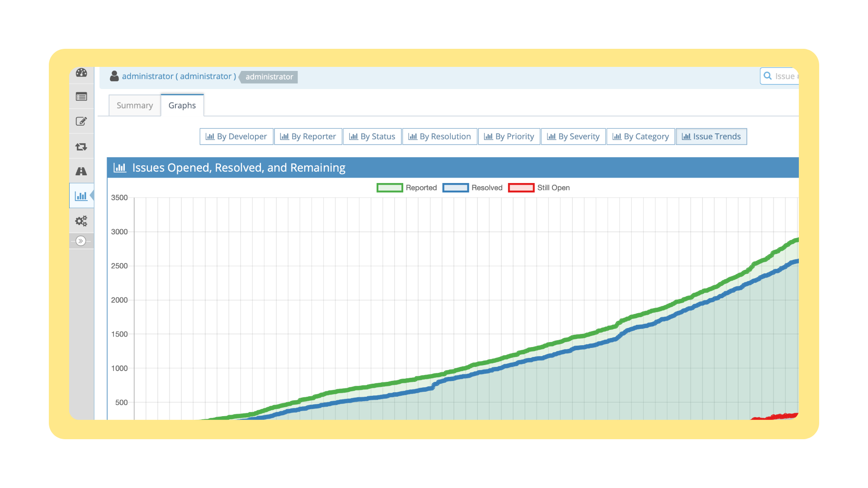The image size is (868, 488).
Task: Switch to the Summary tab
Action: (134, 105)
